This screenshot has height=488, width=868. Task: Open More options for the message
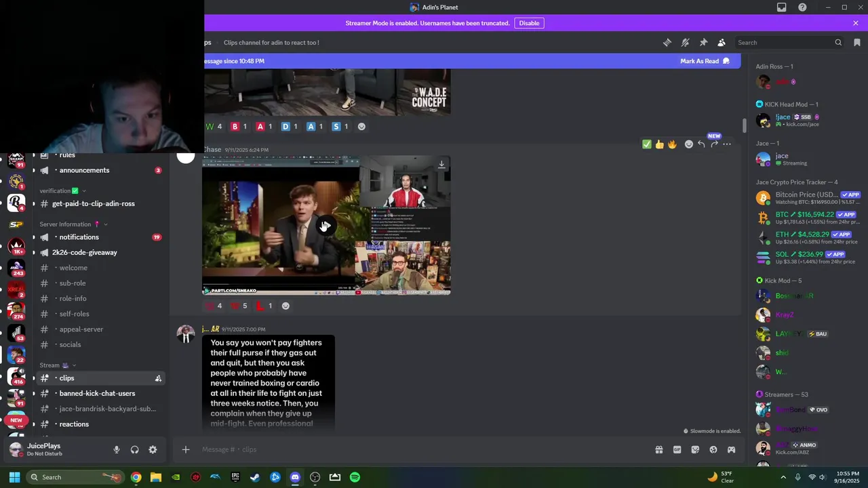point(727,144)
